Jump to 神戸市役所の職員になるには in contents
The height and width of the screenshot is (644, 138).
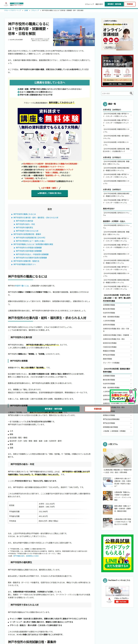click(25, 214)
